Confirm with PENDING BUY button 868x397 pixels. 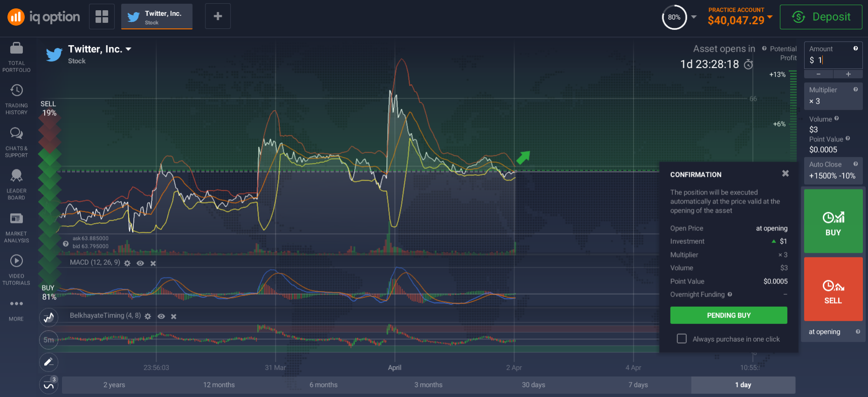pyautogui.click(x=729, y=315)
